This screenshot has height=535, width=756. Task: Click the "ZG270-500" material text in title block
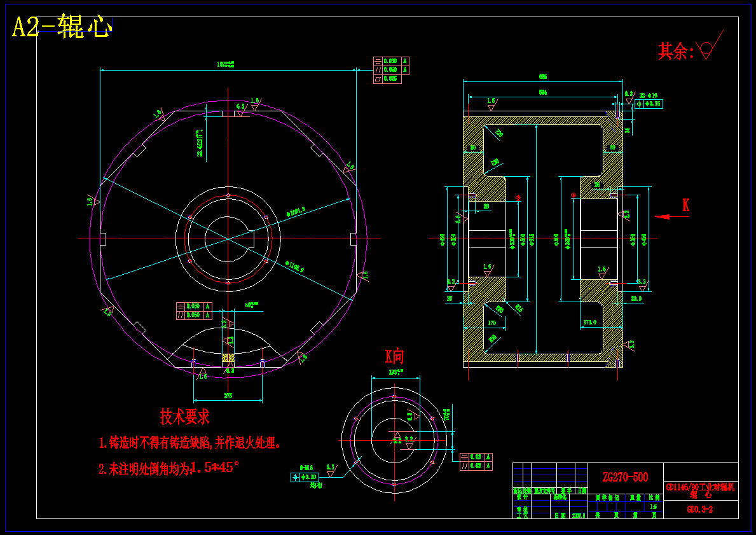[626, 477]
